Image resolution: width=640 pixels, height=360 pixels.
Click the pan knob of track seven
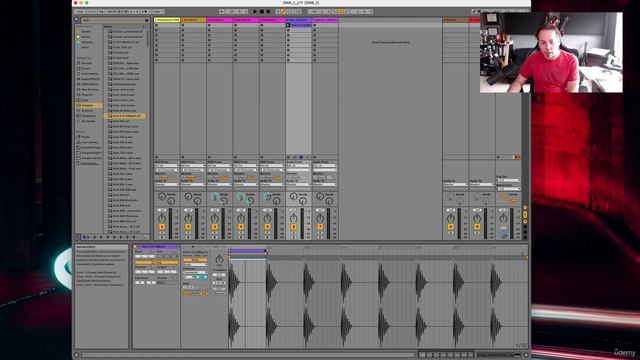(320, 218)
